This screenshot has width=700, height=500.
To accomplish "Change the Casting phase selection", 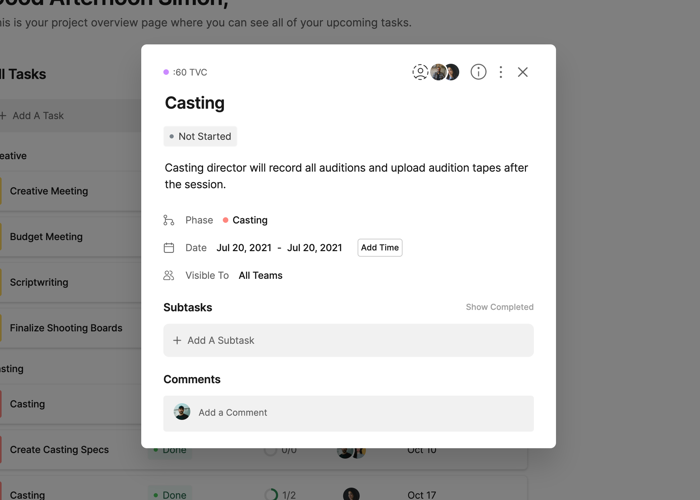I will (x=249, y=220).
